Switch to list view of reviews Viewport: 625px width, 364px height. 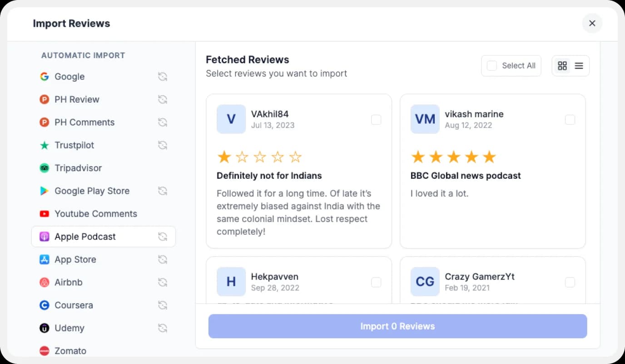(579, 65)
